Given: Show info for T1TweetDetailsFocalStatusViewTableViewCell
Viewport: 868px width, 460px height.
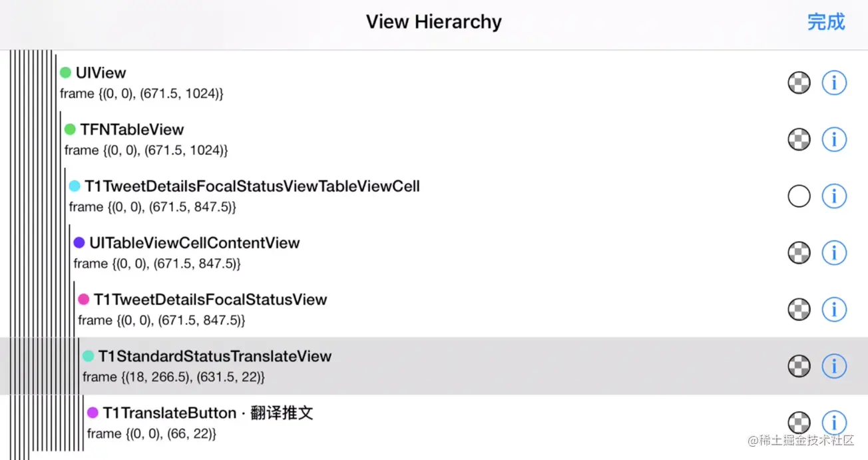Looking at the screenshot, I should 834,196.
